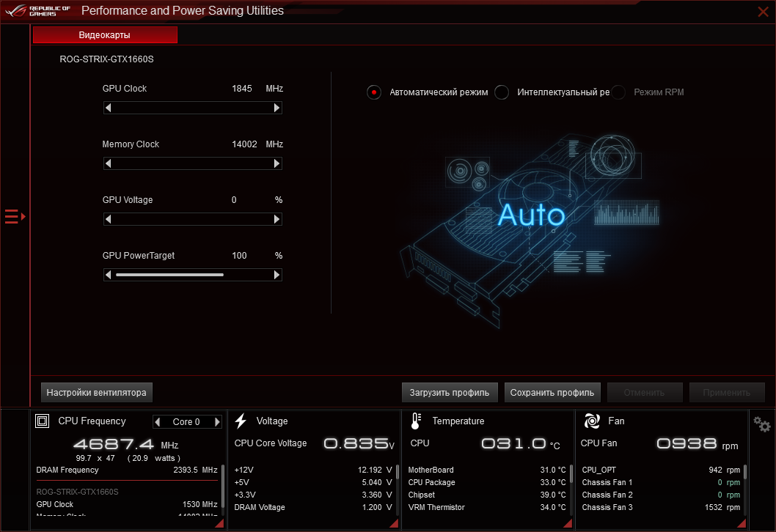Click the GPU Voltage slider track
Screen dimensions: 776x532
pos(192,219)
